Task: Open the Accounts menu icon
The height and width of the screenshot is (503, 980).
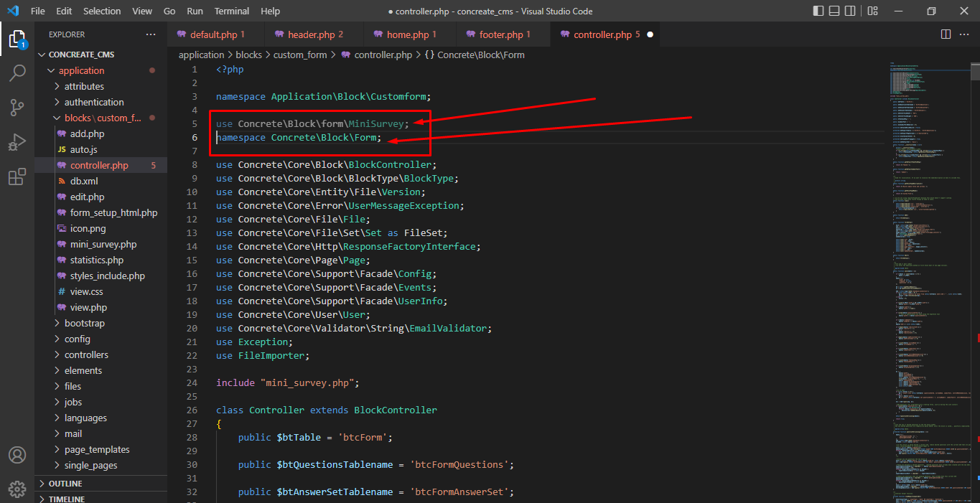Action: pos(17,455)
